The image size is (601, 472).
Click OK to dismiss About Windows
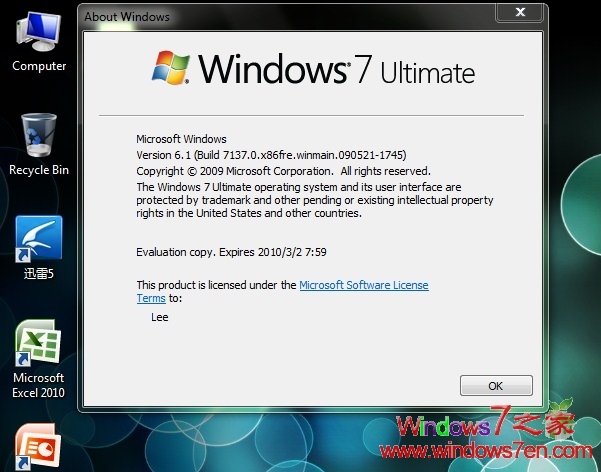(496, 385)
